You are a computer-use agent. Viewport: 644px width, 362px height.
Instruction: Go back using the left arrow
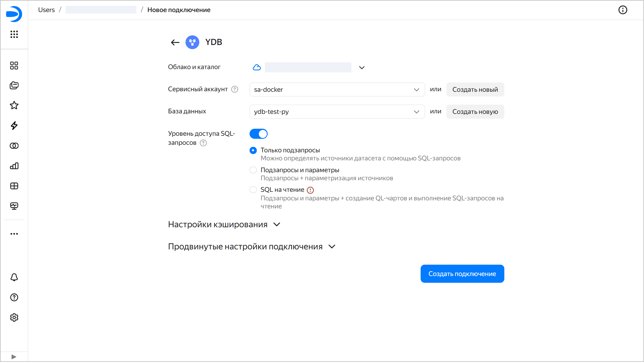pos(175,42)
